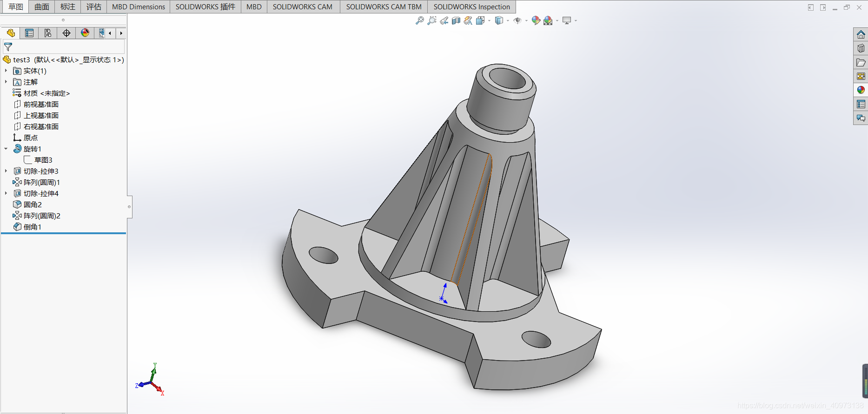Open the 标注 ribbon tab

coord(68,7)
